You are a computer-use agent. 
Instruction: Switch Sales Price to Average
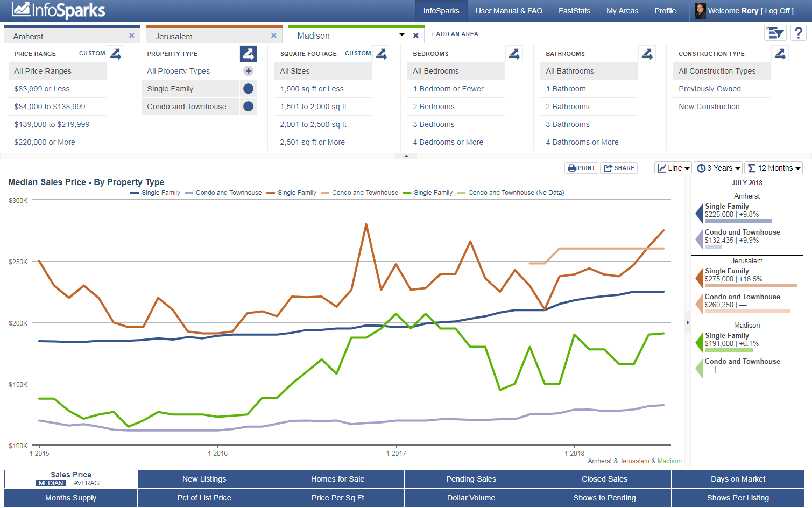tap(88, 483)
